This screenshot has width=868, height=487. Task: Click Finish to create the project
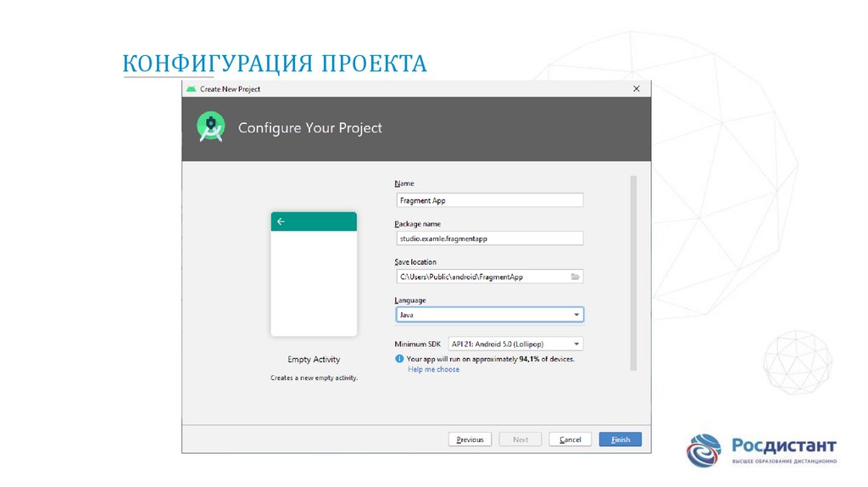620,439
